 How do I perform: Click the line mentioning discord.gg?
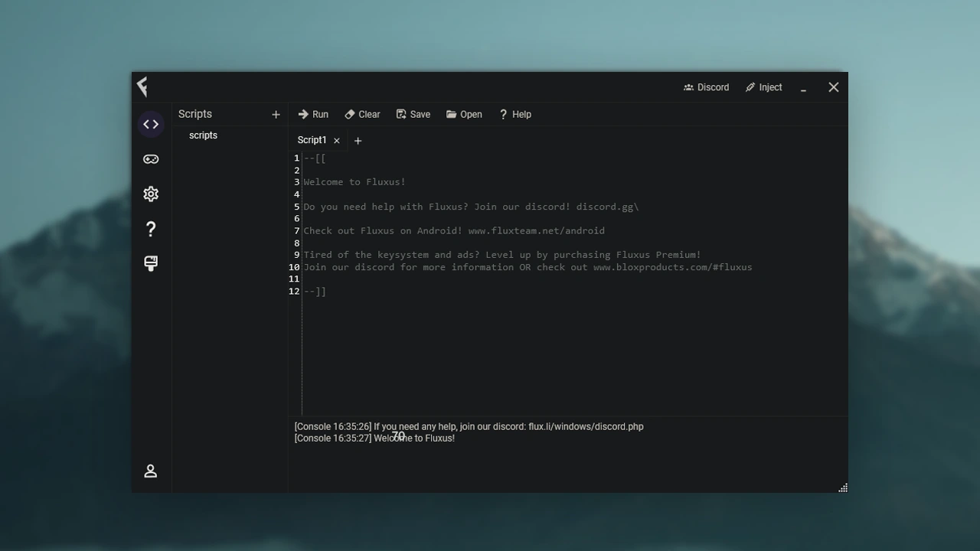tap(471, 207)
